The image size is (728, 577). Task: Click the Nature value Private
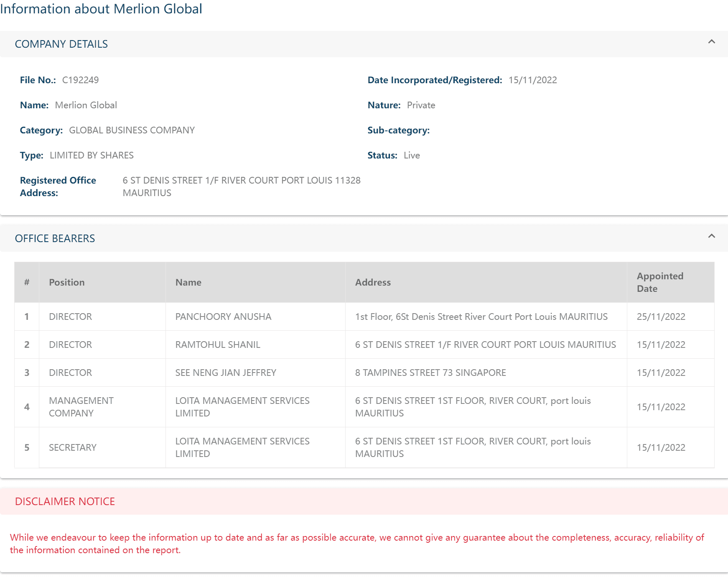click(421, 105)
